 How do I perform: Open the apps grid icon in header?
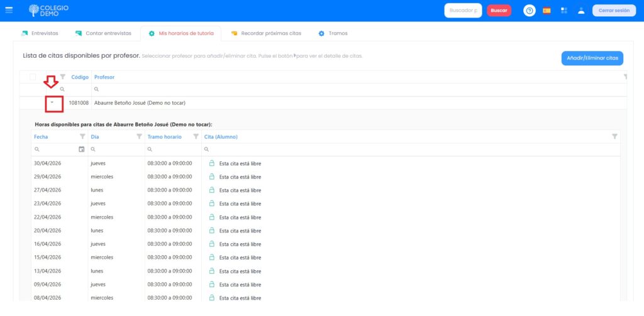564,11
